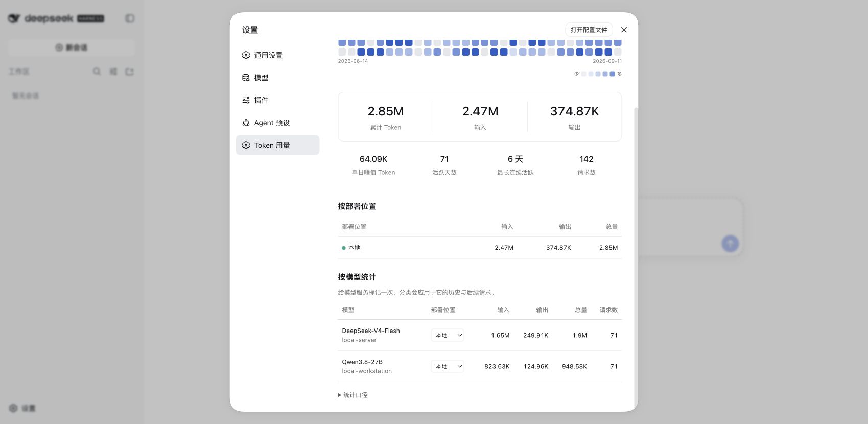Click the 总量 header in the 按部署位置 table
This screenshot has width=868, height=424.
tap(612, 227)
